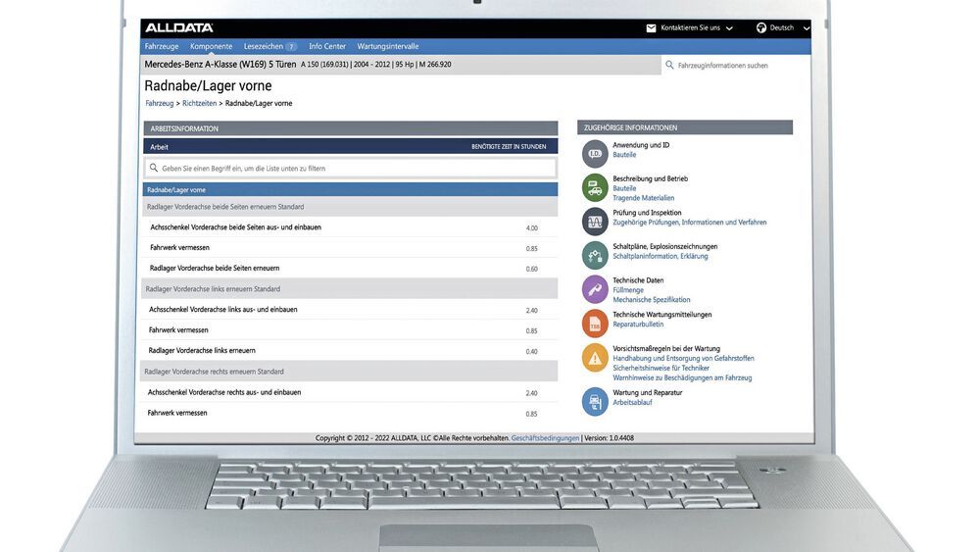Select 'Radlager Vorderachse beide Seiten erneuern' 0.60 row
This screenshot has width=980, height=552.
click(350, 269)
